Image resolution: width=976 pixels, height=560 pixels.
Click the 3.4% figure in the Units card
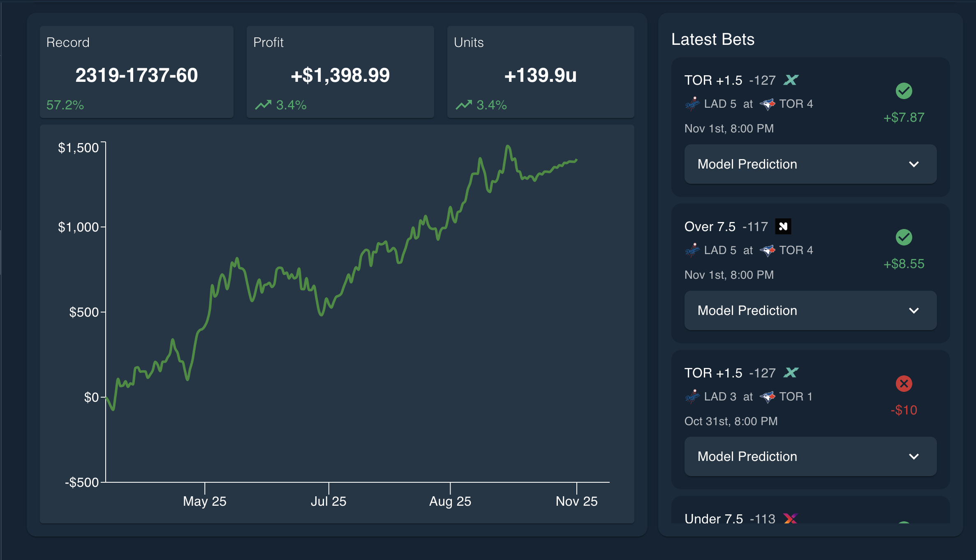coord(492,105)
